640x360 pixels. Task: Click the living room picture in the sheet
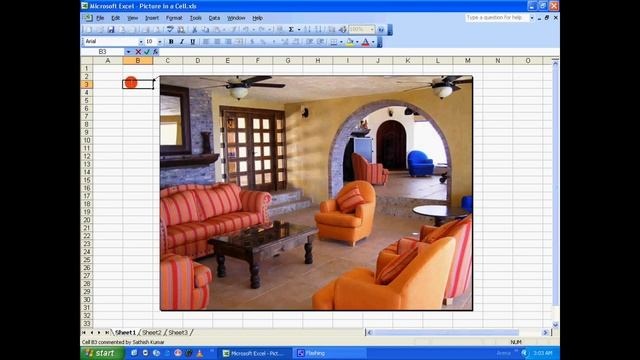(x=316, y=193)
